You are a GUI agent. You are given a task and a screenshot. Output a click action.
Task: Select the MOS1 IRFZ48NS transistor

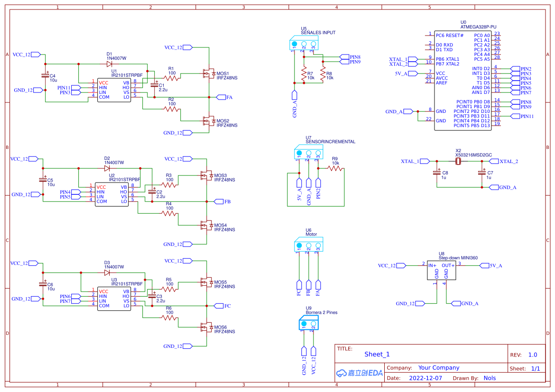[x=209, y=73]
